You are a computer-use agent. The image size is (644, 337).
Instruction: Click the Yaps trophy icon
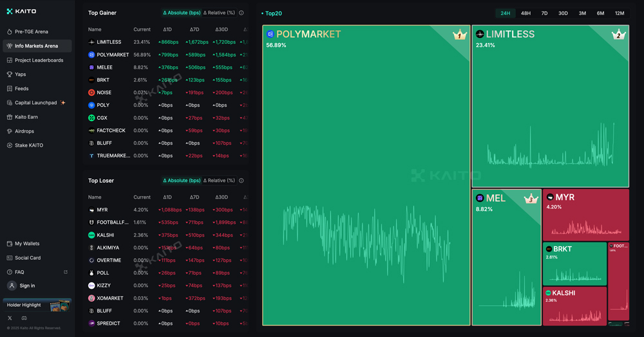pyautogui.click(x=9, y=75)
